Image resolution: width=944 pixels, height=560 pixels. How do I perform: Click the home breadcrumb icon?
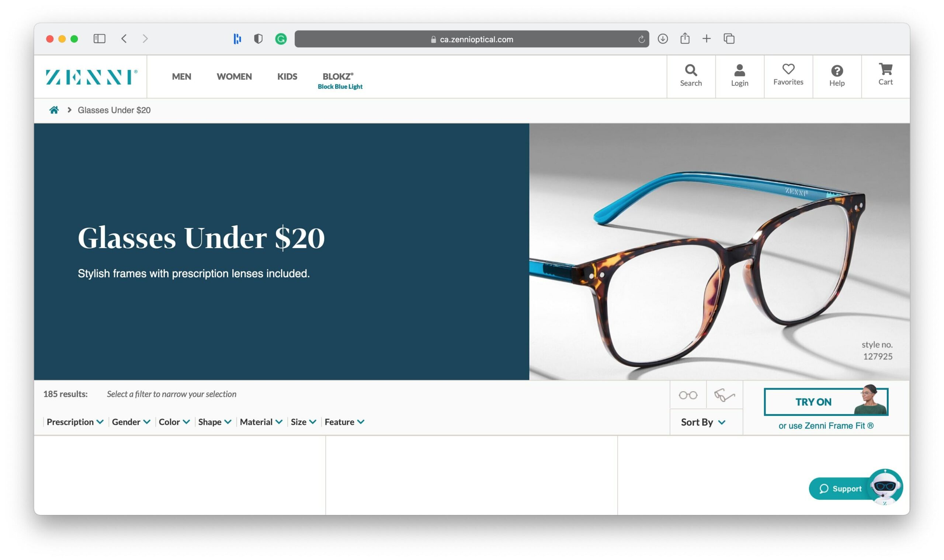[53, 109]
